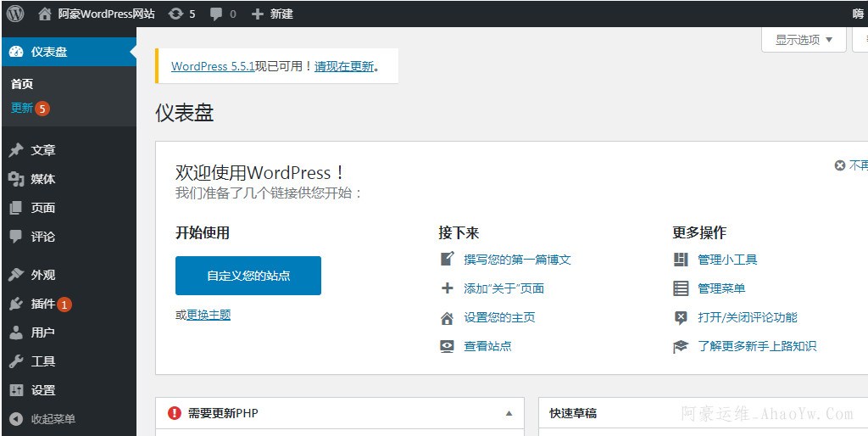This screenshot has width=868, height=436.
Task: Click the pencil icon for 撰写您的第一篇博文
Action: click(x=447, y=260)
